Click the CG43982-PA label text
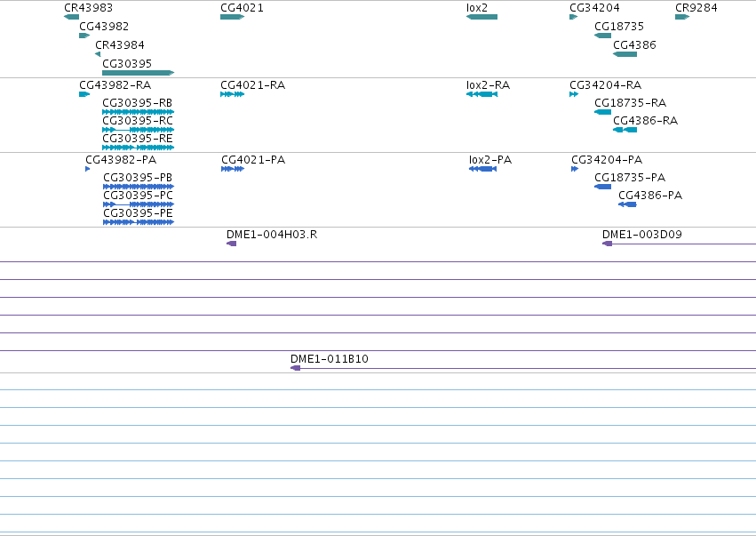The width and height of the screenshot is (756, 536). tap(121, 160)
